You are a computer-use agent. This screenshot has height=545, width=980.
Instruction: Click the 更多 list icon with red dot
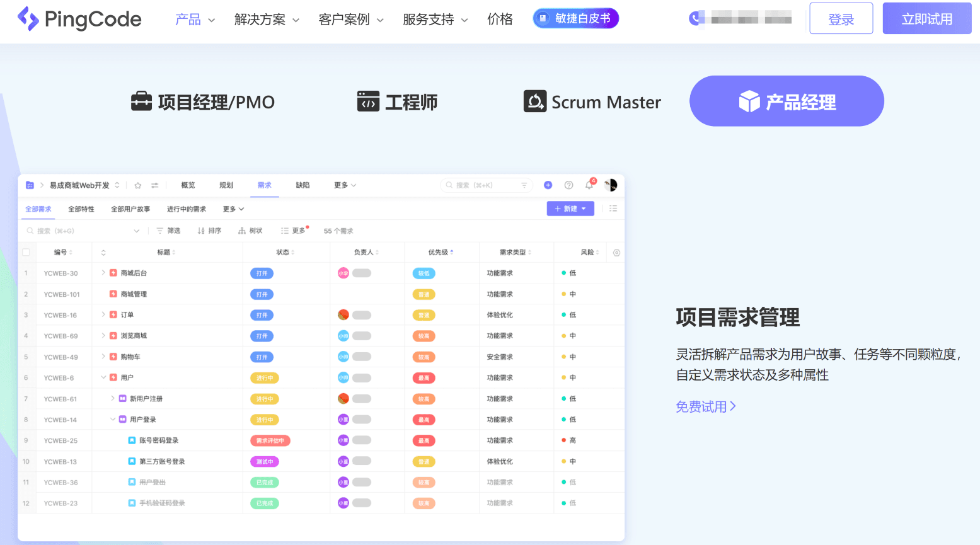pos(285,231)
